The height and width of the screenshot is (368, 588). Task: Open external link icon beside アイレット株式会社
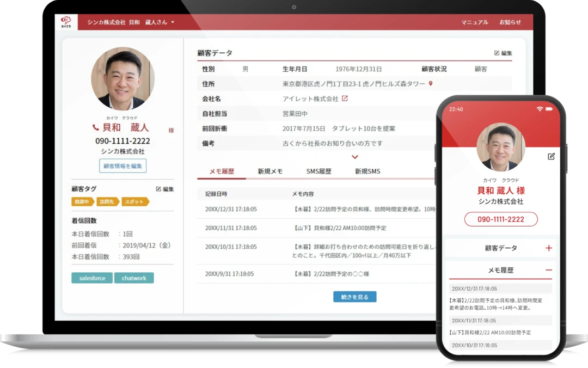click(345, 99)
